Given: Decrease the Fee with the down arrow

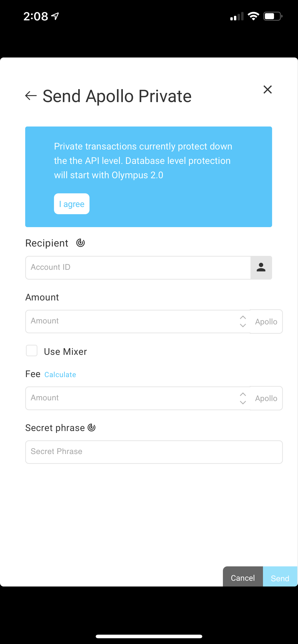Looking at the screenshot, I should pyautogui.click(x=243, y=402).
